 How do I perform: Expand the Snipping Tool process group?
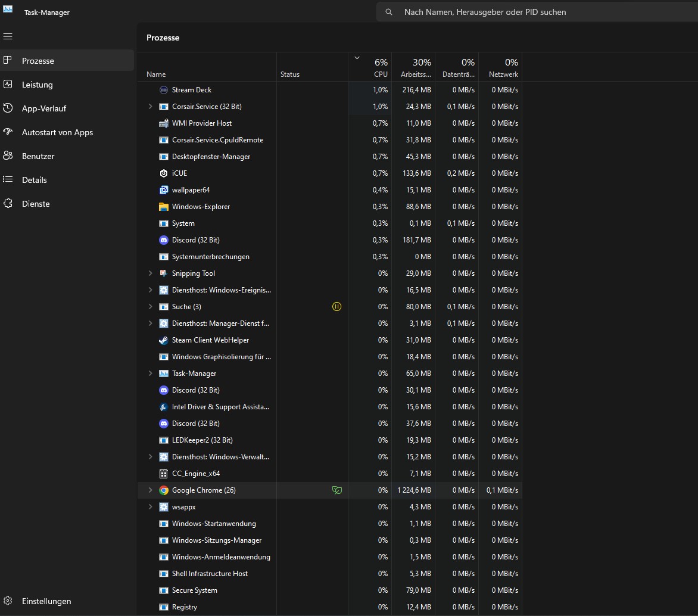point(151,273)
